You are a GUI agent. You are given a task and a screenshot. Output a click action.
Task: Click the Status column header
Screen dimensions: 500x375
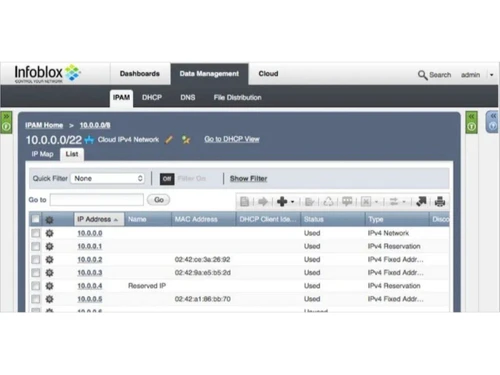332,219
